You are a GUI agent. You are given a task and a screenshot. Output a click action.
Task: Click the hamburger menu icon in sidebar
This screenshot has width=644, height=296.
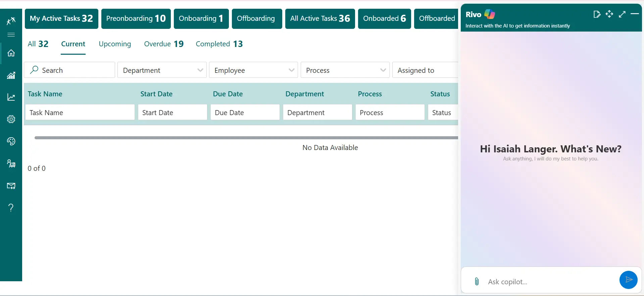(11, 35)
